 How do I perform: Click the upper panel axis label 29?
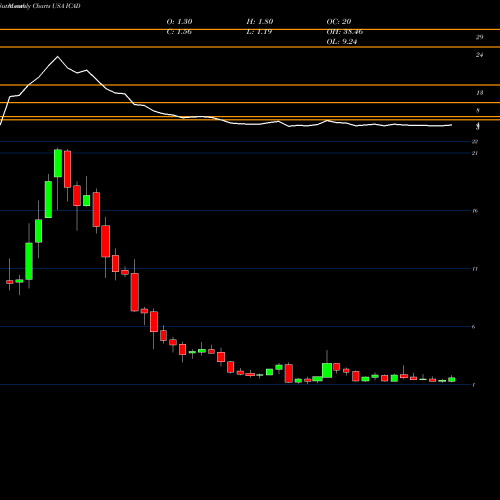tap(479, 37)
